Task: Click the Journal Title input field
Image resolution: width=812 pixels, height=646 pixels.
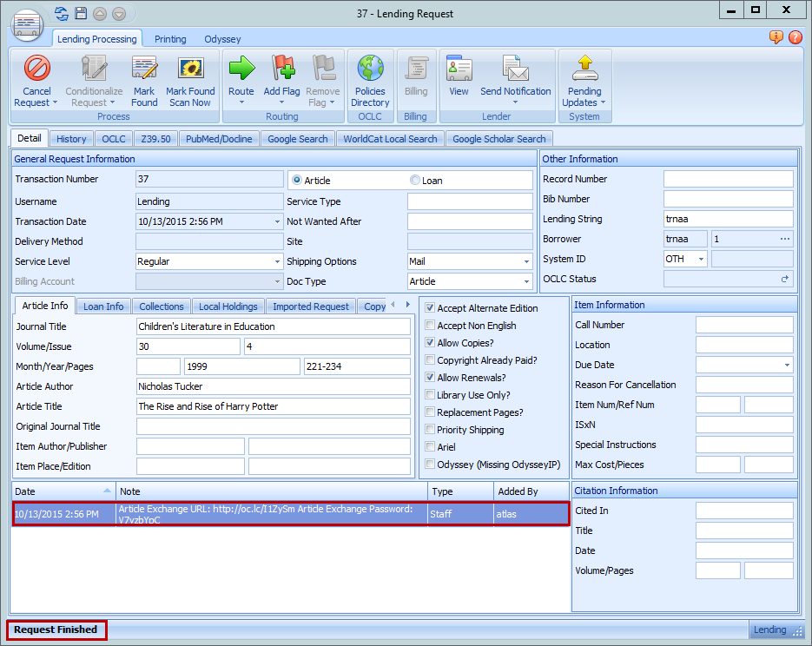Action: [x=273, y=326]
